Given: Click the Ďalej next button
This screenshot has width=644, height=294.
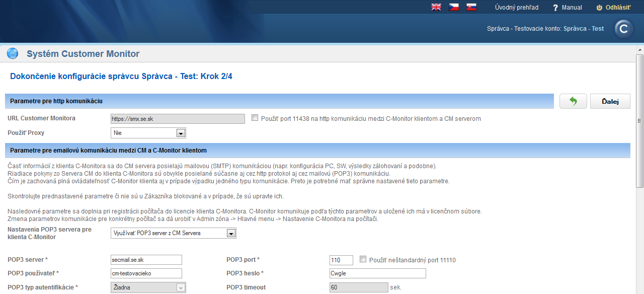Looking at the screenshot, I should tap(610, 101).
